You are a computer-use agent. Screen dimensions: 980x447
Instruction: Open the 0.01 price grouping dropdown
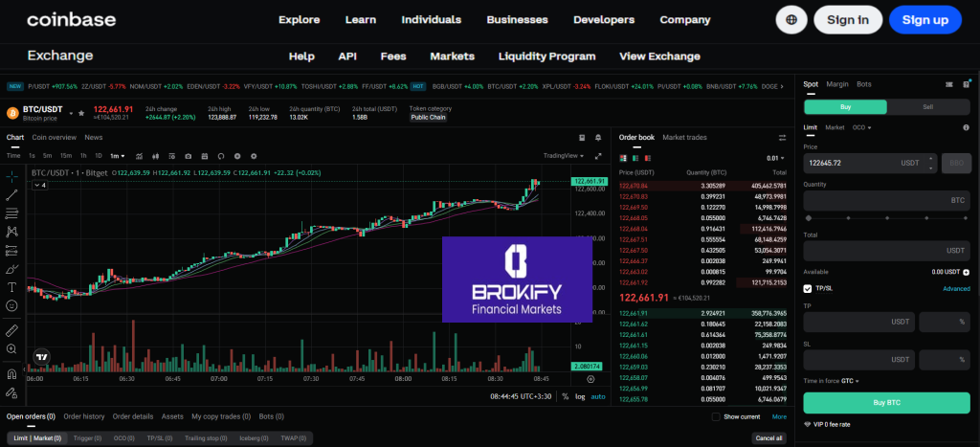click(775, 158)
